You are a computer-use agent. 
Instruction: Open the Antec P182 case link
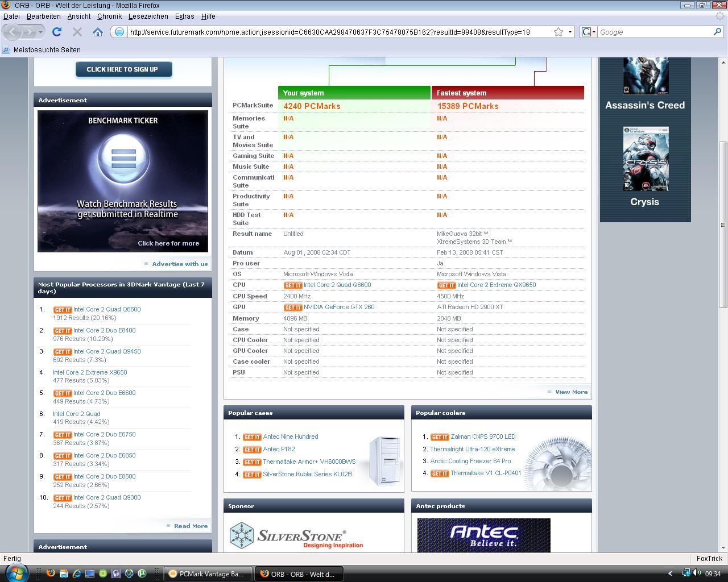[279, 449]
